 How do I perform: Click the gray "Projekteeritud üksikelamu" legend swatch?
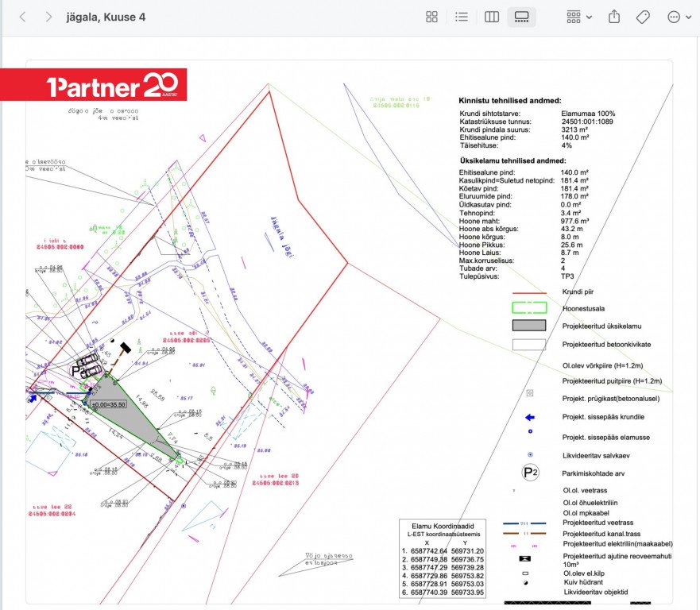click(x=529, y=325)
